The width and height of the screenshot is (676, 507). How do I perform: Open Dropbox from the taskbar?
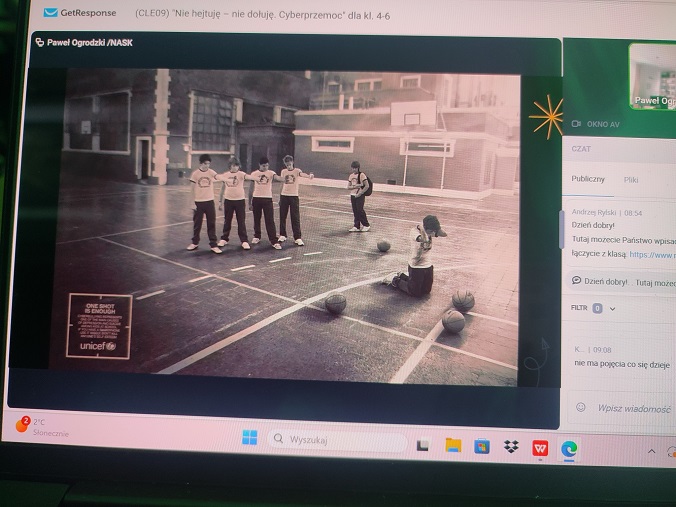click(x=510, y=446)
